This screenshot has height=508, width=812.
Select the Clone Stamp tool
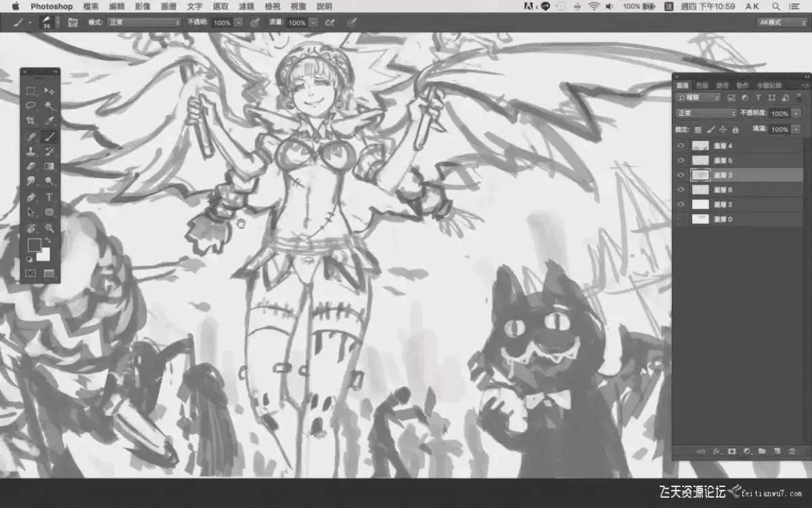(x=31, y=151)
